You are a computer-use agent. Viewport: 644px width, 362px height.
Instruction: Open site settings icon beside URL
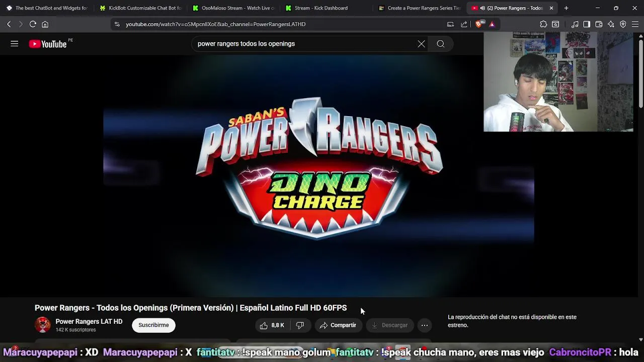(117, 24)
